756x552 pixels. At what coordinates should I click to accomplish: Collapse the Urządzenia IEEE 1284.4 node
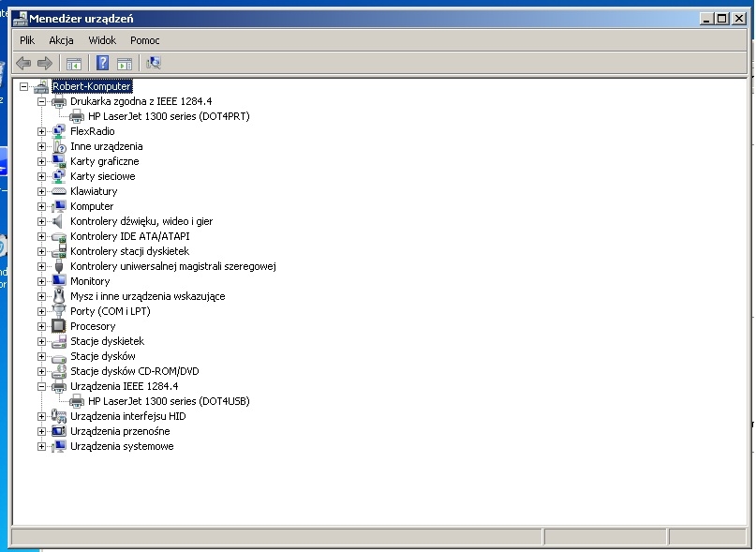tap(41, 386)
